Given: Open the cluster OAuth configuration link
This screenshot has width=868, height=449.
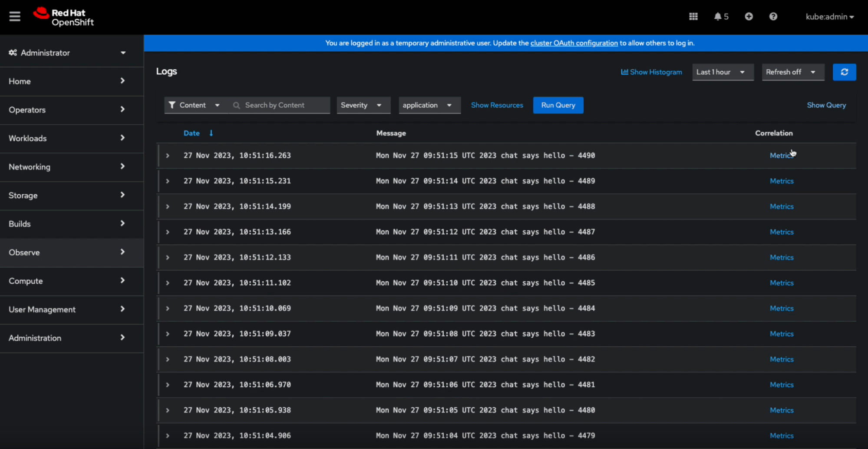Looking at the screenshot, I should point(574,43).
